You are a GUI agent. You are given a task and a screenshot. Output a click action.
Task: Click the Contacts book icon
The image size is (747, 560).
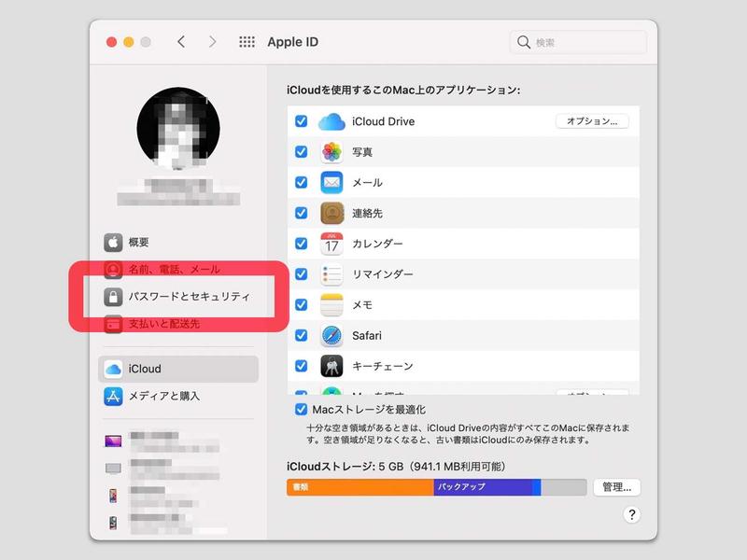pos(331,213)
